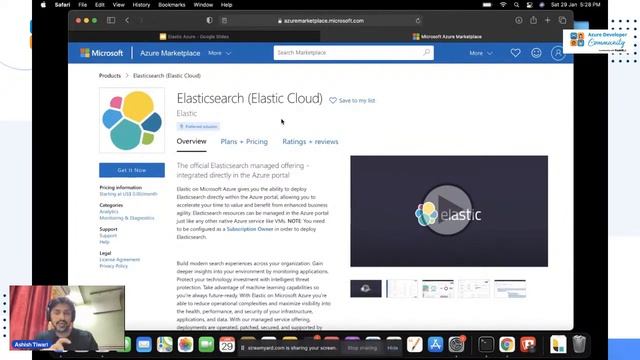Open Spotlight search in menu bar
The height and width of the screenshot is (360, 640).
click(x=516, y=5)
